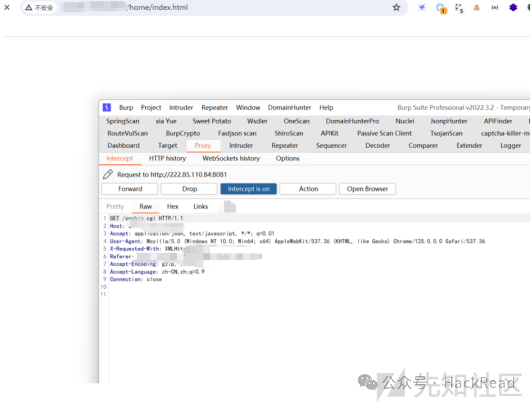Image resolution: width=532 pixels, height=404 pixels.
Task: Switch to the Intruder tool tab
Action: (x=241, y=146)
